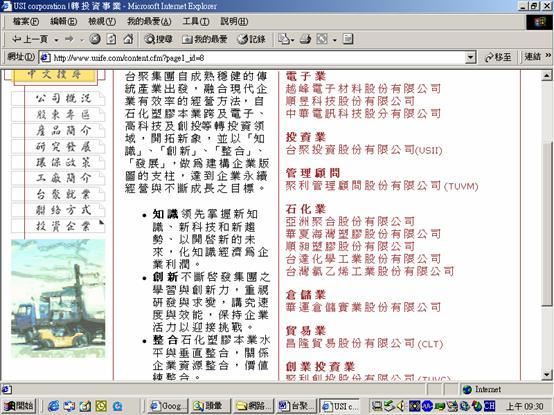This screenshot has height=415, width=554.
Task: Click the Windows logo throbber icon
Action: click(540, 22)
